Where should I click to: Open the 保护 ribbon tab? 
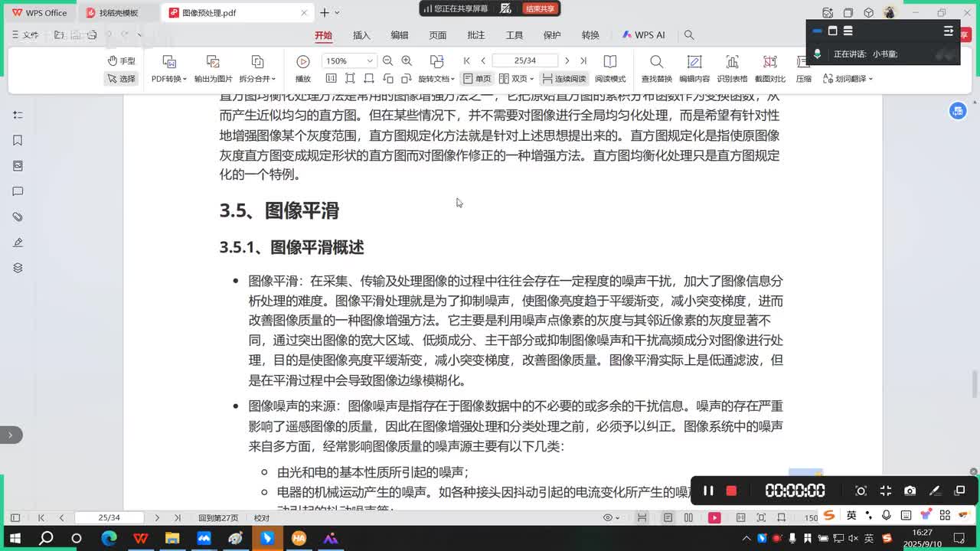point(552,35)
